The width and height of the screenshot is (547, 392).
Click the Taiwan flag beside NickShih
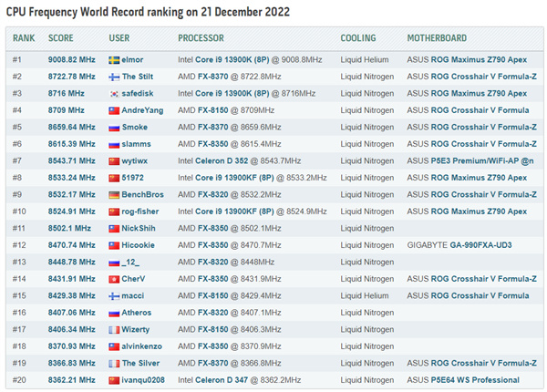[x=114, y=229]
